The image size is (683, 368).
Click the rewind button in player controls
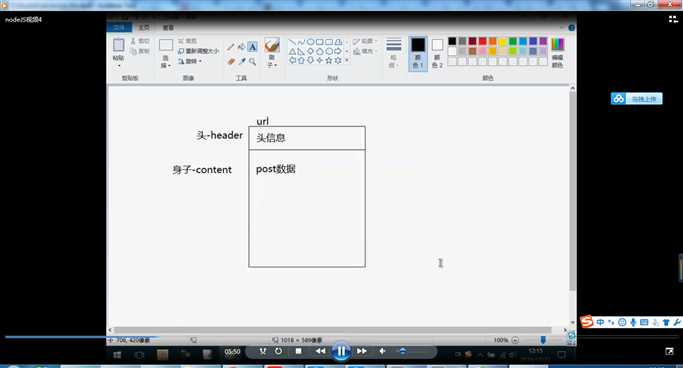(x=321, y=351)
